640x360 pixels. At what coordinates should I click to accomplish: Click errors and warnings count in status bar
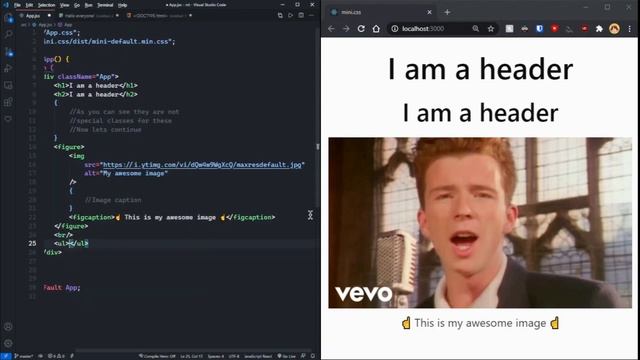56,356
